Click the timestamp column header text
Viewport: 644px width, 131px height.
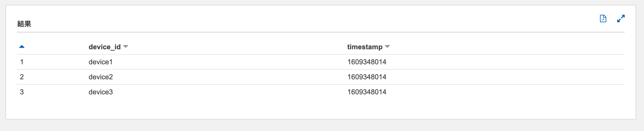[x=365, y=47]
